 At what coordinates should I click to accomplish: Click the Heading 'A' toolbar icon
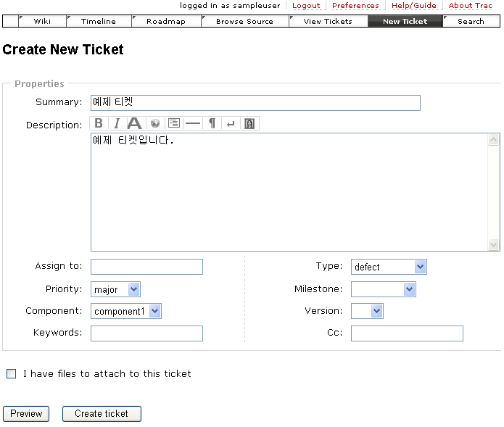135,123
